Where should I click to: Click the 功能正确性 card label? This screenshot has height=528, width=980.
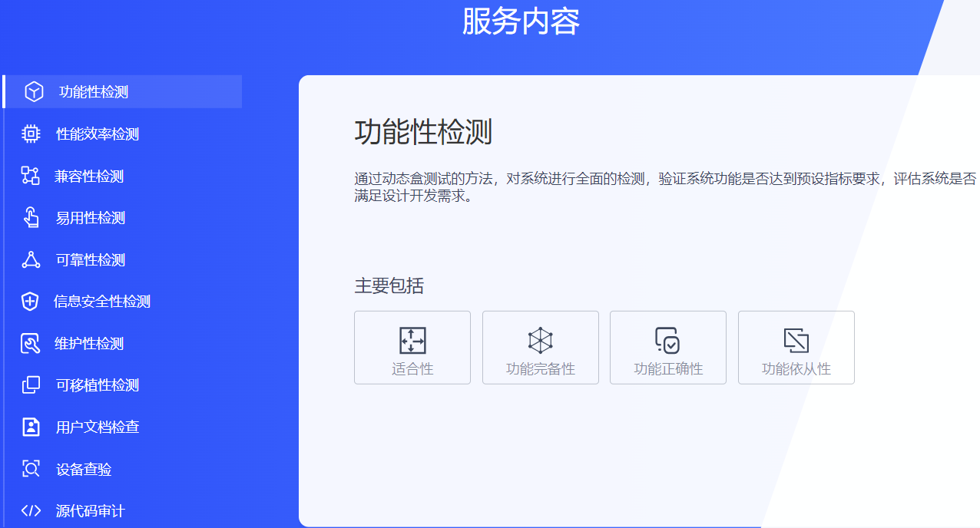(x=668, y=369)
